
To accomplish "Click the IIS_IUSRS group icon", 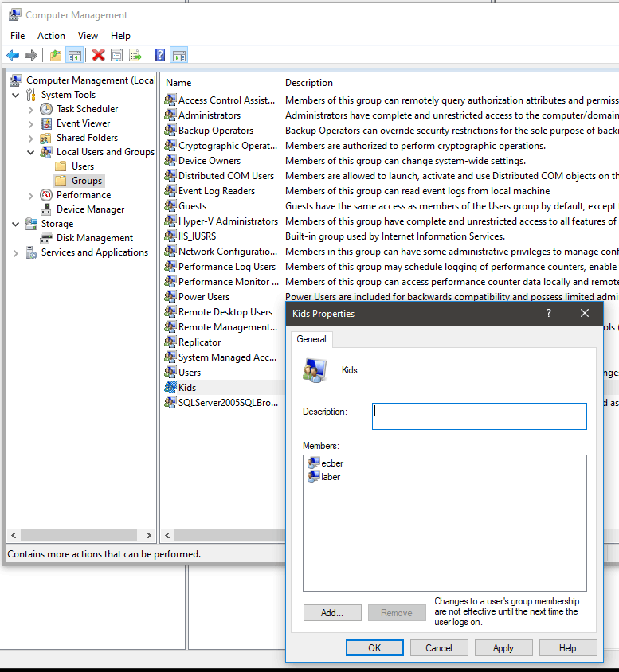I will pyautogui.click(x=170, y=236).
